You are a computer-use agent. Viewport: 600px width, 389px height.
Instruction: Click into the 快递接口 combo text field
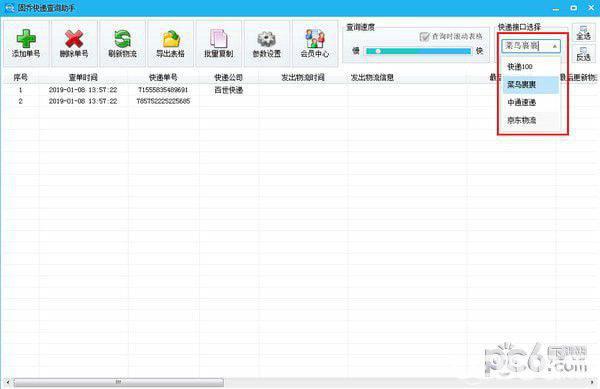coord(526,46)
